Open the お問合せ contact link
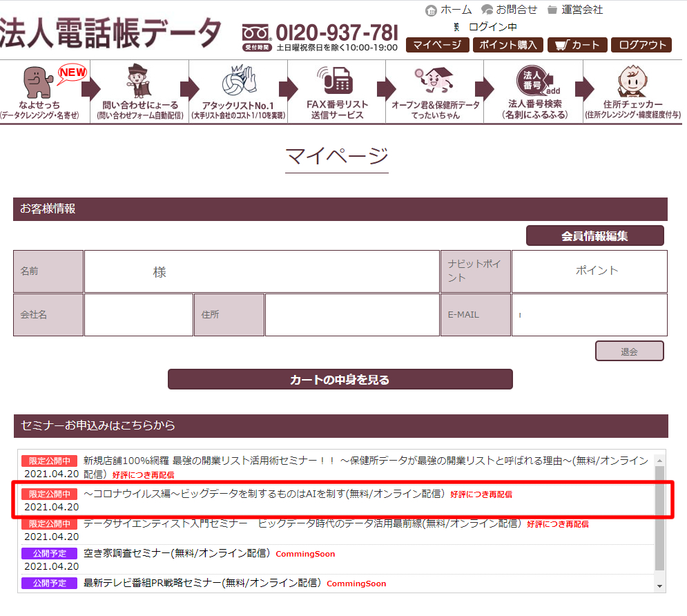Viewport: 687px width, 616px height. coord(510,10)
